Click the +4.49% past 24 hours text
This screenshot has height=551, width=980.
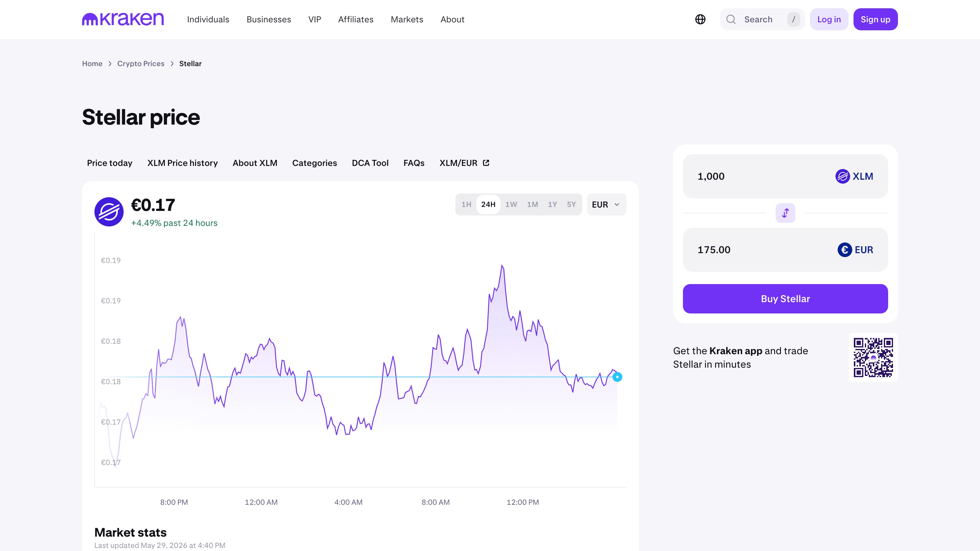coord(174,223)
